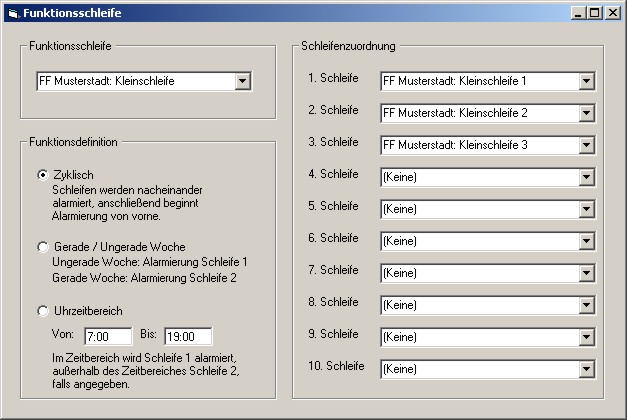Enable the Uhrzeitbereich radio option
This screenshot has height=420, width=627.
coord(42,311)
